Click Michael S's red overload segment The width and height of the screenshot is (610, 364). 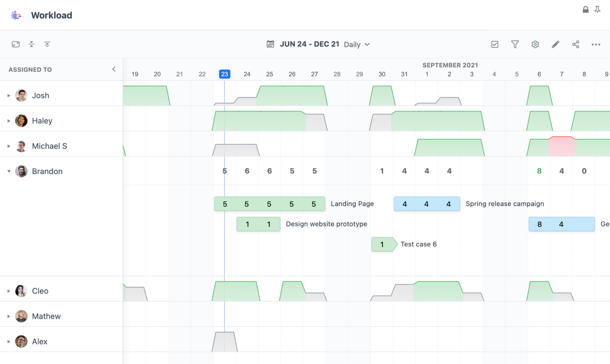pos(562,146)
